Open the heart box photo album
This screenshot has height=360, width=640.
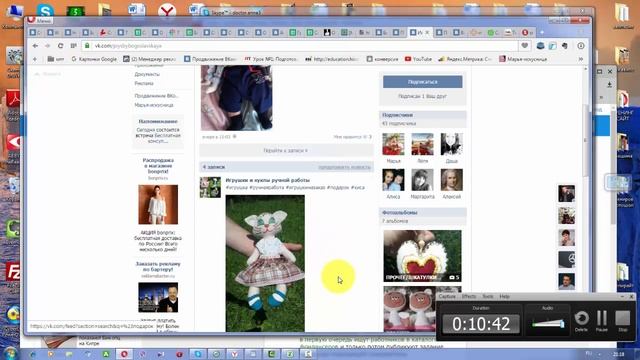[422, 256]
